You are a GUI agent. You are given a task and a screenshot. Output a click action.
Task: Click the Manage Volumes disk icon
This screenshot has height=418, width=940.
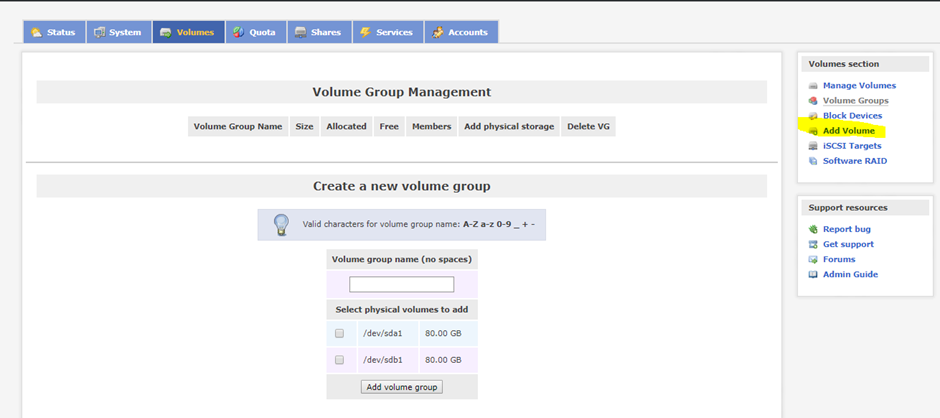click(x=813, y=86)
